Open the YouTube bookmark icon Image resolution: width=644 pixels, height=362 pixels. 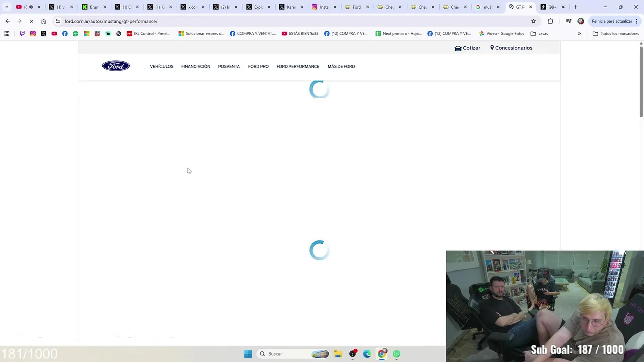(x=54, y=33)
